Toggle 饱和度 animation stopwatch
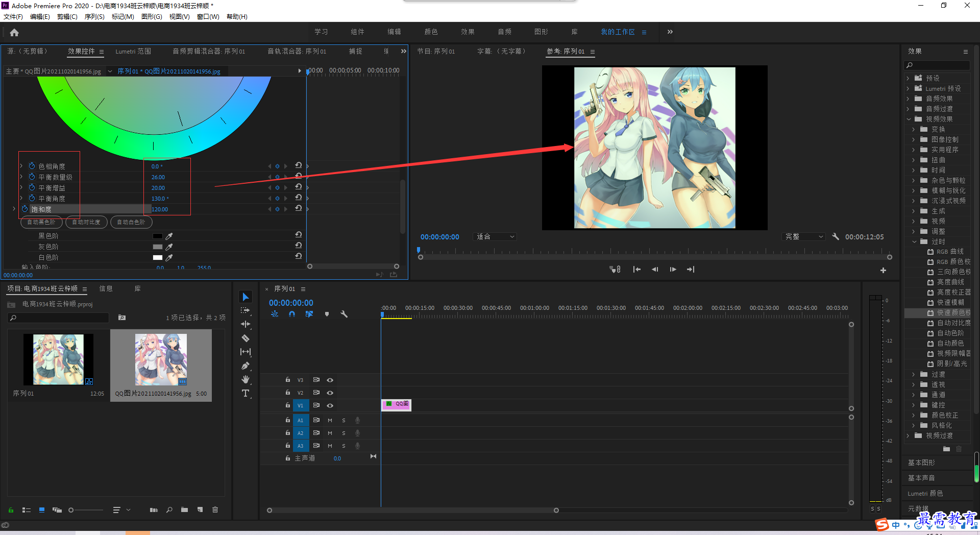The image size is (980, 535). click(24, 209)
